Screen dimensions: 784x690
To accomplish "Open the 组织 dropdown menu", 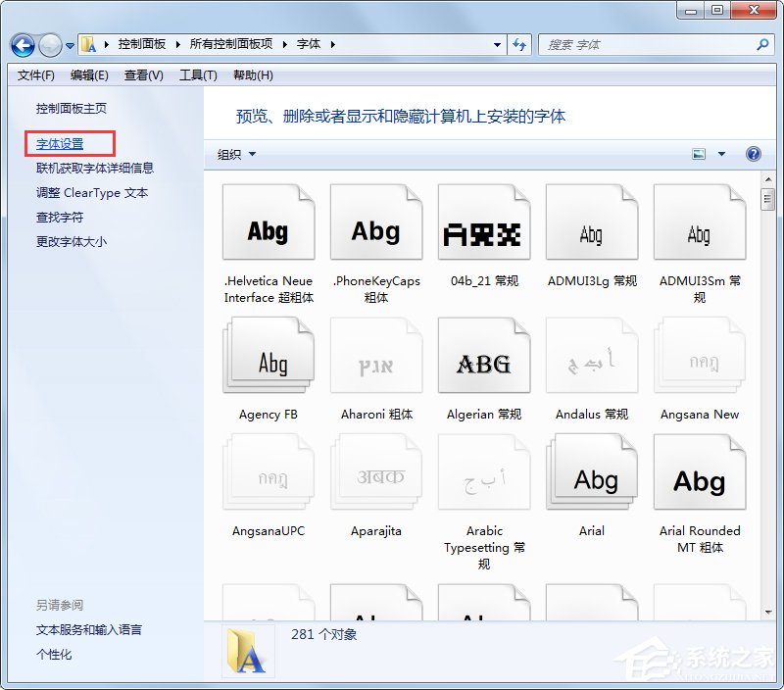I will click(x=232, y=154).
